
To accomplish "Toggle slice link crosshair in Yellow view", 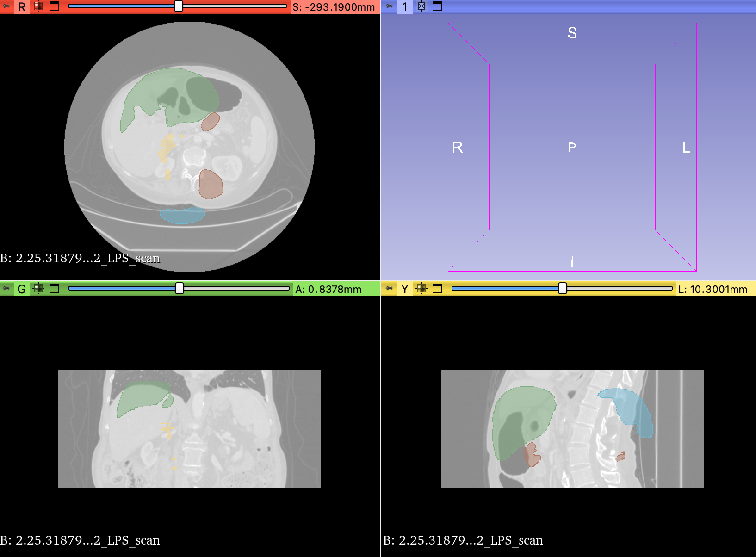I will (x=421, y=289).
